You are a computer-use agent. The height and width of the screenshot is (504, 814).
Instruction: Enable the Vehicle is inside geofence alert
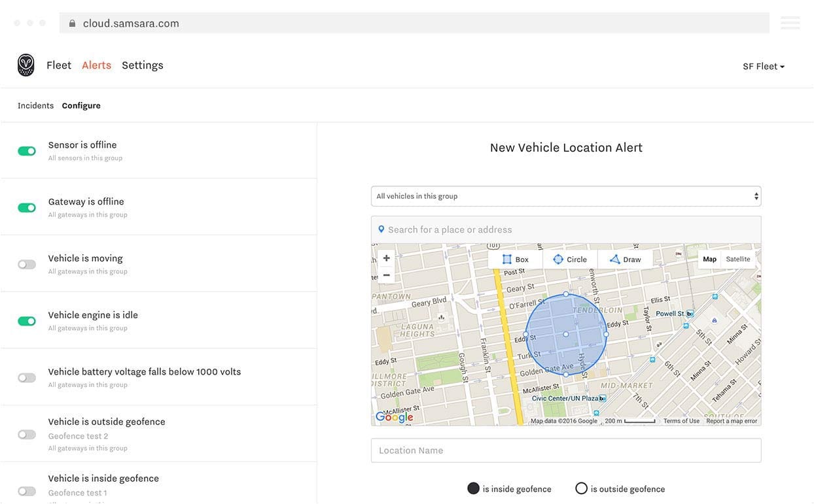[x=27, y=491]
